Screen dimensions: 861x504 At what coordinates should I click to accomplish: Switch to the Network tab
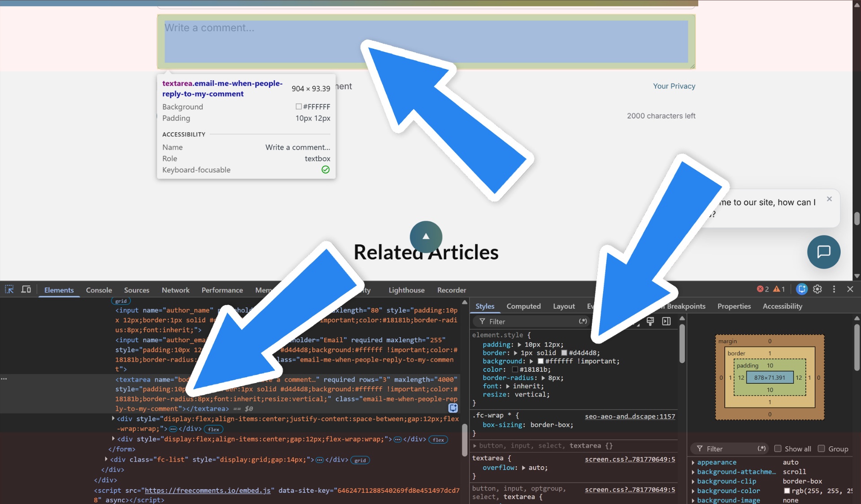(x=175, y=290)
